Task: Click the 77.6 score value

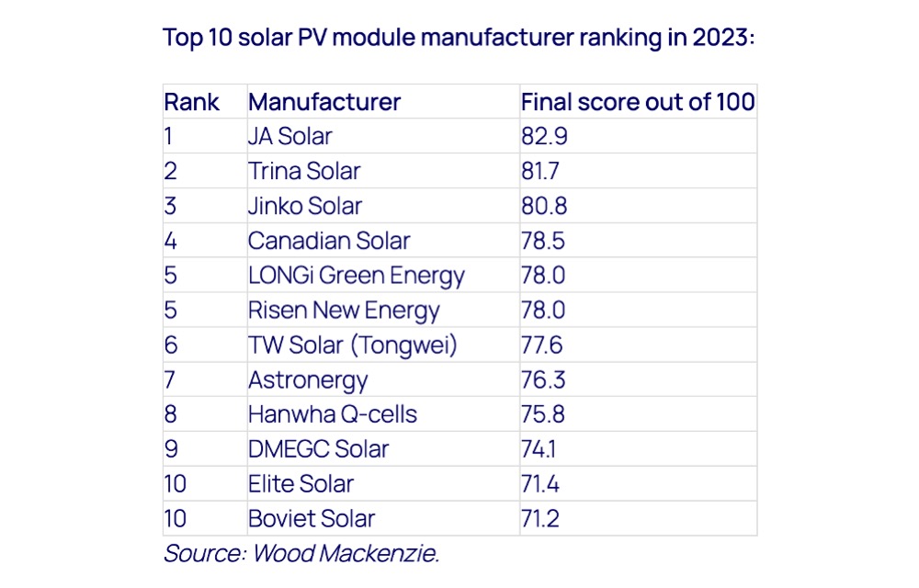Action: [541, 345]
